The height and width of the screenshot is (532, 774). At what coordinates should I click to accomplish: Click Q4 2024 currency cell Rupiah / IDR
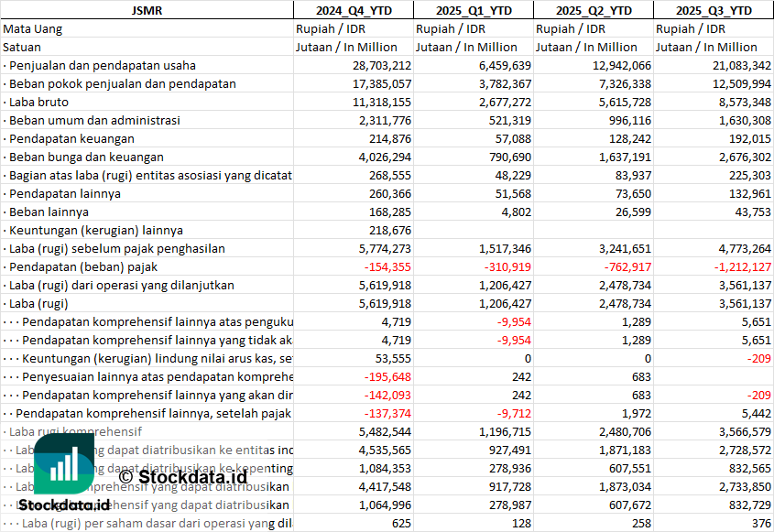point(331,29)
